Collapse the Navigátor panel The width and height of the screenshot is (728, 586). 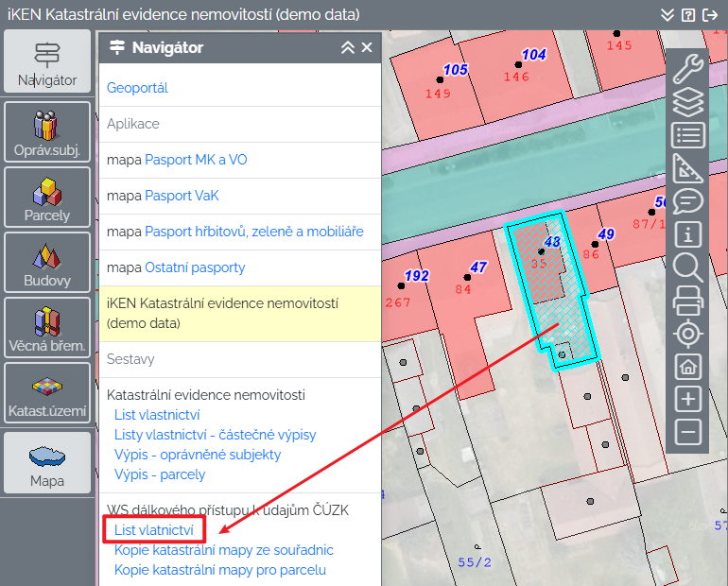pos(347,47)
